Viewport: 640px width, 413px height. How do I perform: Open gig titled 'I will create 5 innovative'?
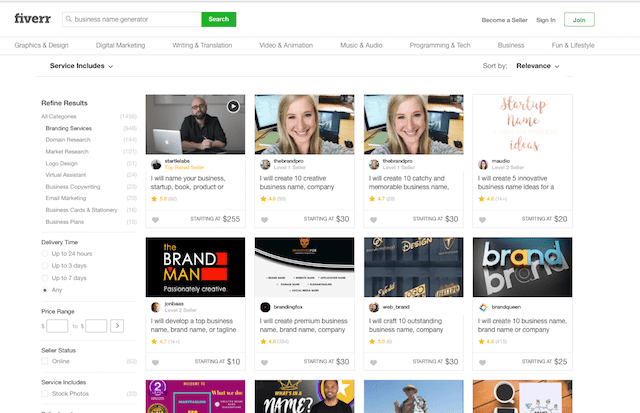point(516,182)
